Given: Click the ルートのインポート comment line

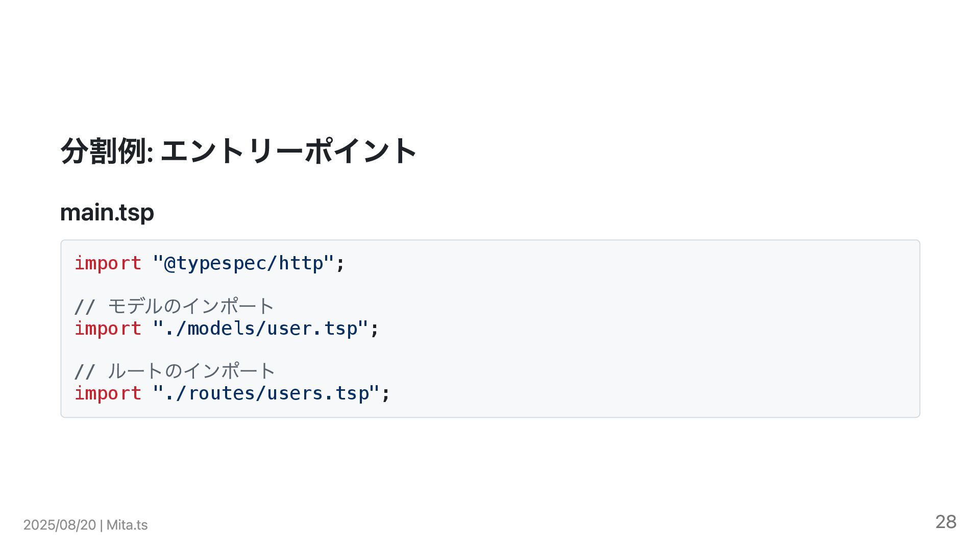Looking at the screenshot, I should 175,371.
